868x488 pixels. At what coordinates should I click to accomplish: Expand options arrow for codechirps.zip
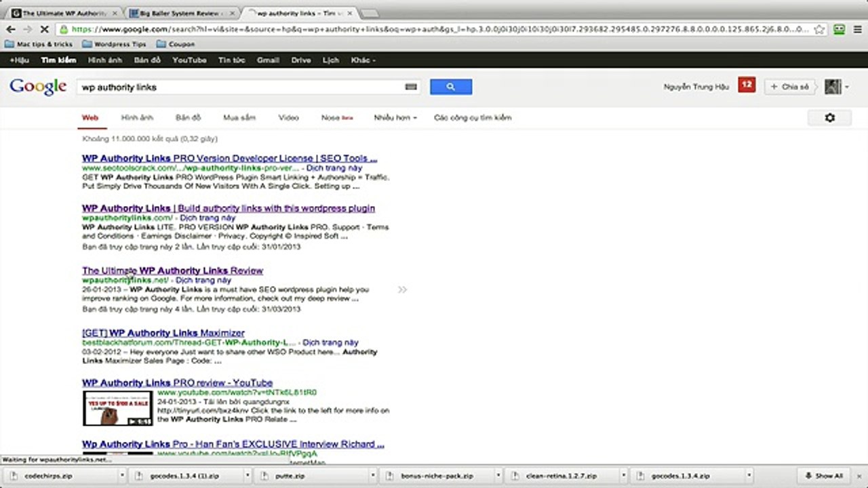point(122,476)
